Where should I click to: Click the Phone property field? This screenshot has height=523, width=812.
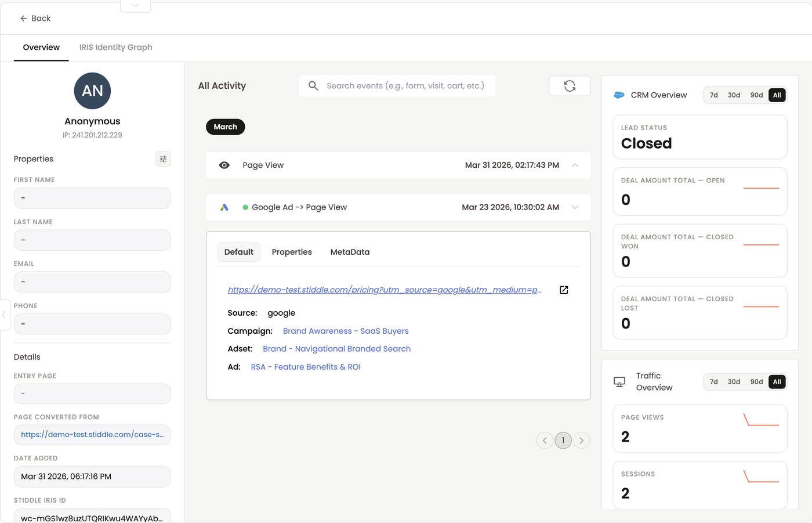coord(92,324)
